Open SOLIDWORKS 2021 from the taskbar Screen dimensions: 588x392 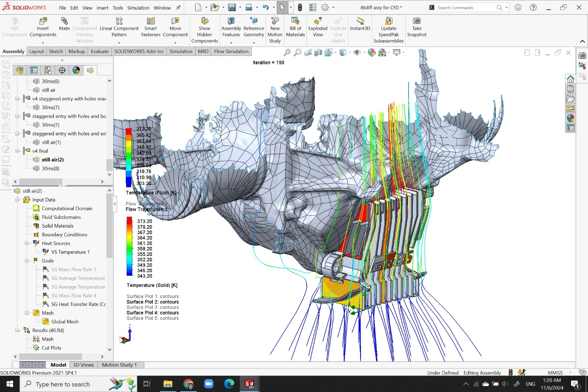[x=250, y=384]
